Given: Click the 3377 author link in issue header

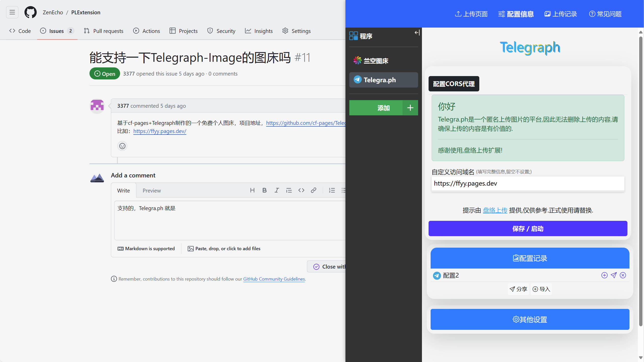Looking at the screenshot, I should (129, 74).
